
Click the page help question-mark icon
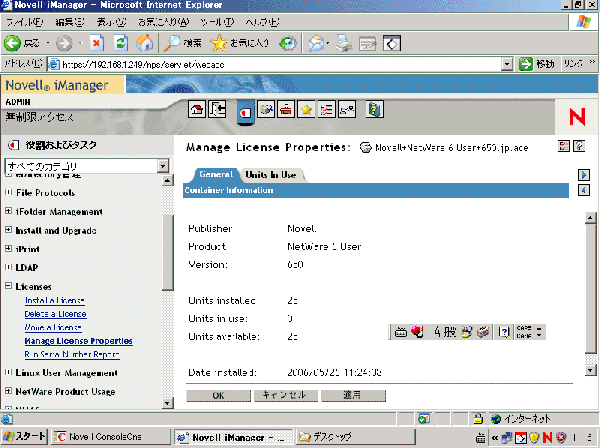(579, 146)
